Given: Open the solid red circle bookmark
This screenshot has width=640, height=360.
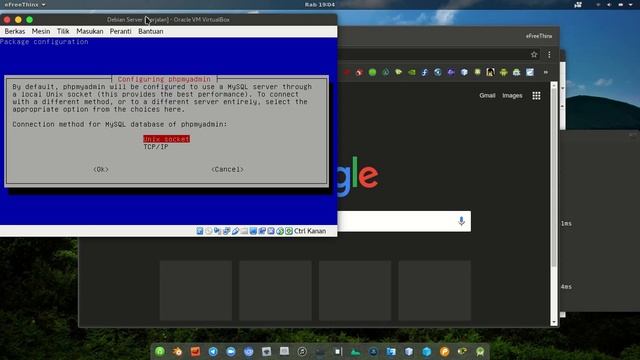Looking at the screenshot, I should click(347, 72).
